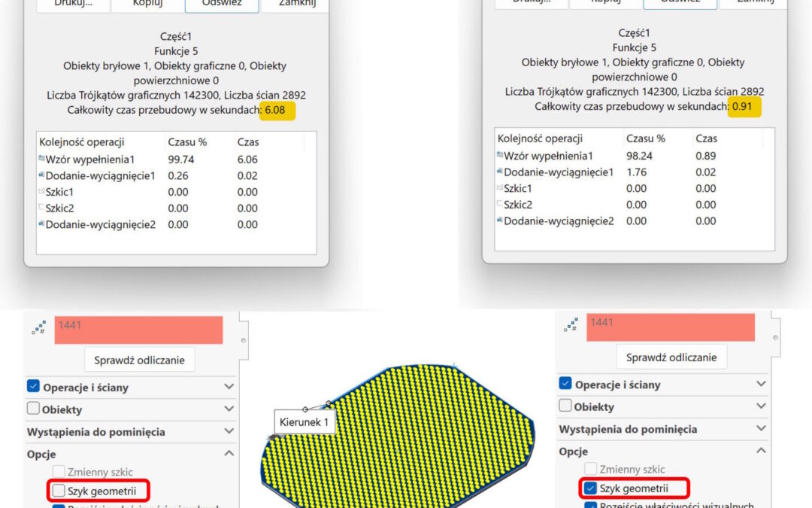Image resolution: width=812 pixels, height=508 pixels.
Task: Click the Dodanie-wyciągnięcie1 icon in the 6.08-second dialog
Action: coord(41,175)
